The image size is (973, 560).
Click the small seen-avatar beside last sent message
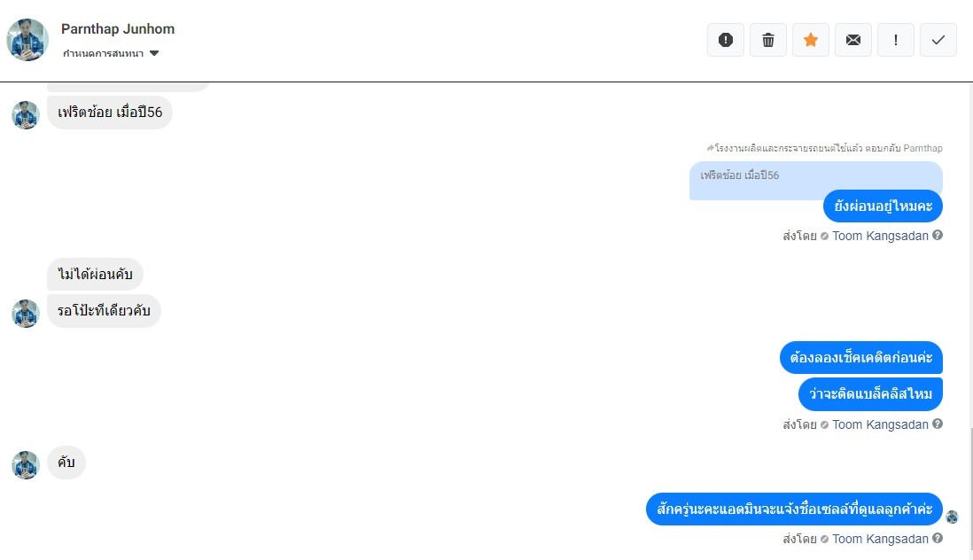952,517
